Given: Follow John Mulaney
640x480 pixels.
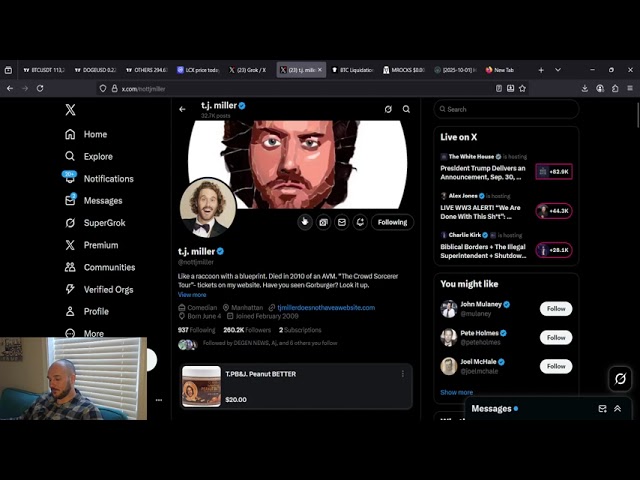Looking at the screenshot, I should click(556, 309).
